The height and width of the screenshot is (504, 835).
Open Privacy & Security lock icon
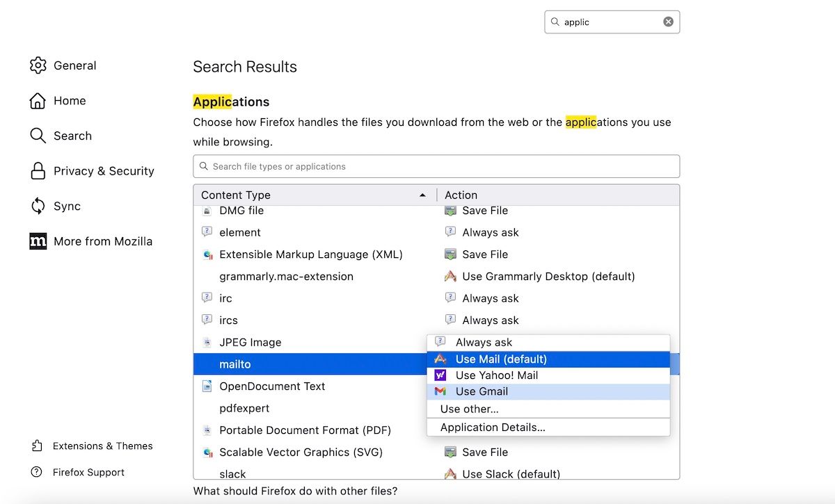tap(38, 171)
